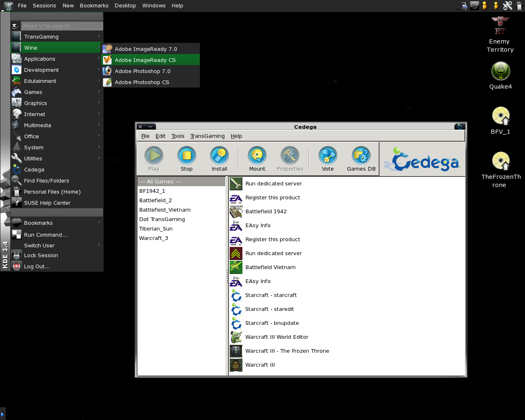Viewport: 525px width, 420px height.
Task: Expand the Applications submenu
Action: [57, 59]
